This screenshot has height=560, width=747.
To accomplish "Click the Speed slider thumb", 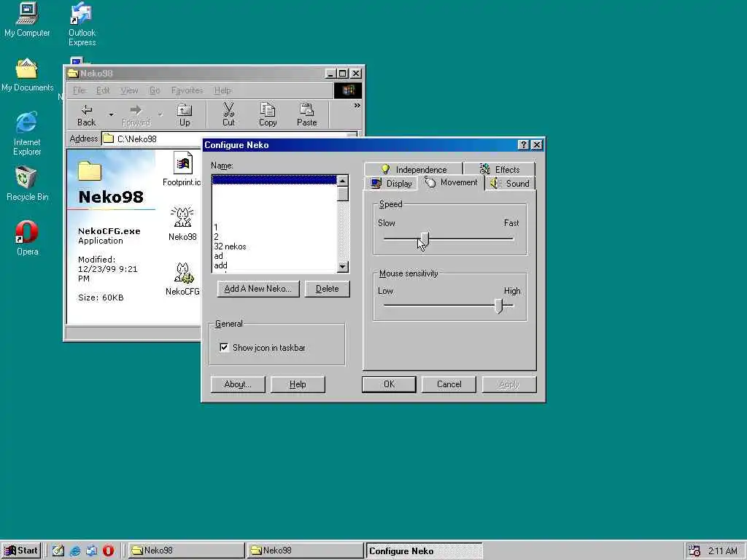I will (425, 239).
